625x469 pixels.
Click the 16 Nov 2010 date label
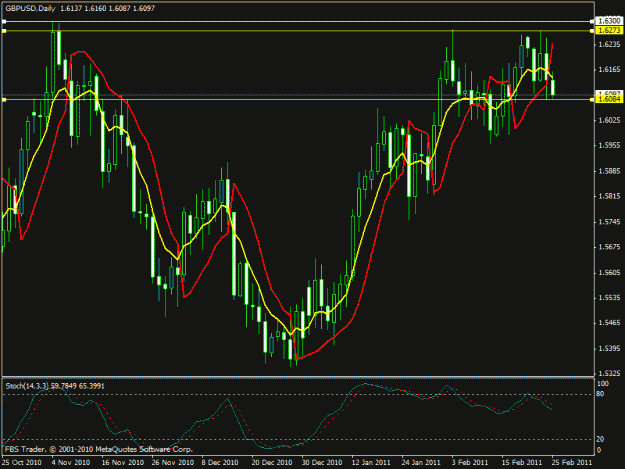[122, 462]
